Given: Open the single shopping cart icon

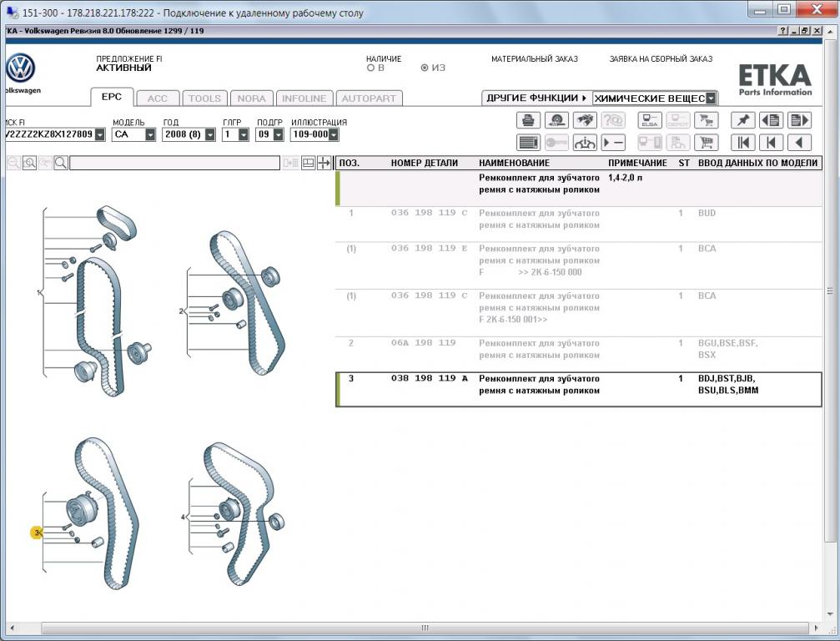Looking at the screenshot, I should (706, 143).
